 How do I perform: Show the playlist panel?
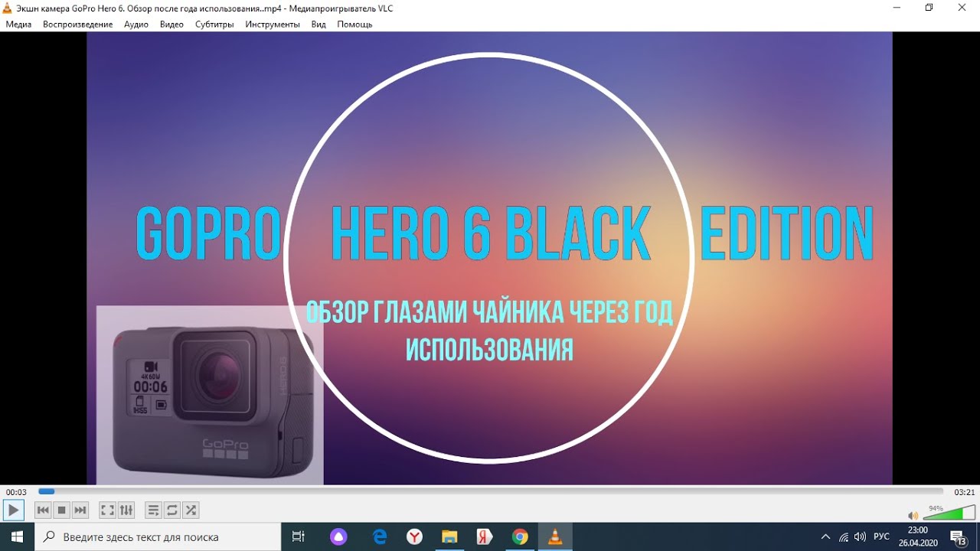click(x=153, y=510)
